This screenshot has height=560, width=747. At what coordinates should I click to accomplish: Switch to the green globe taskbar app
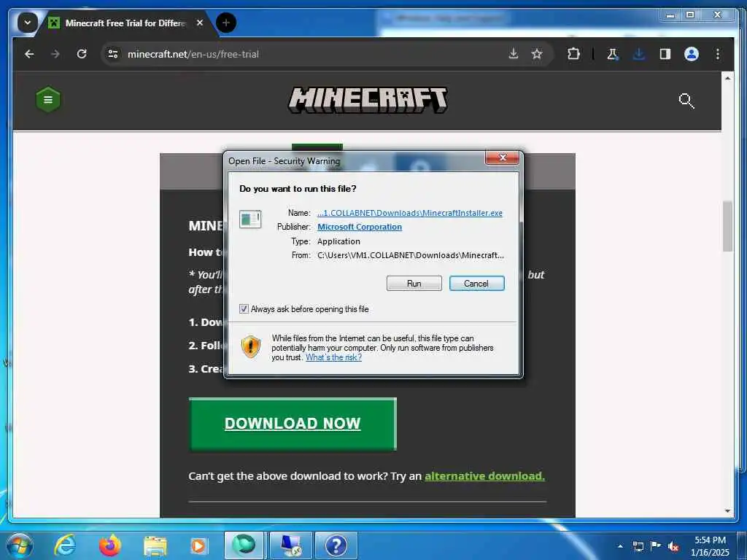244,545
